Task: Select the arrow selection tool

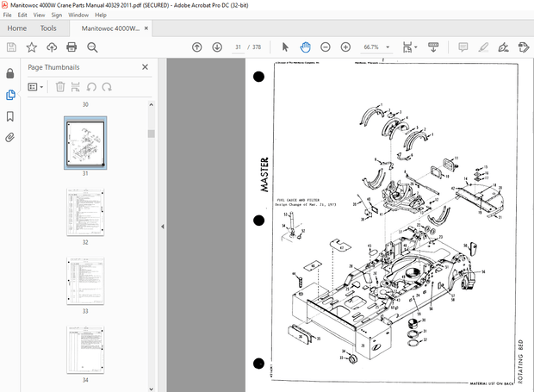Action: [287, 47]
